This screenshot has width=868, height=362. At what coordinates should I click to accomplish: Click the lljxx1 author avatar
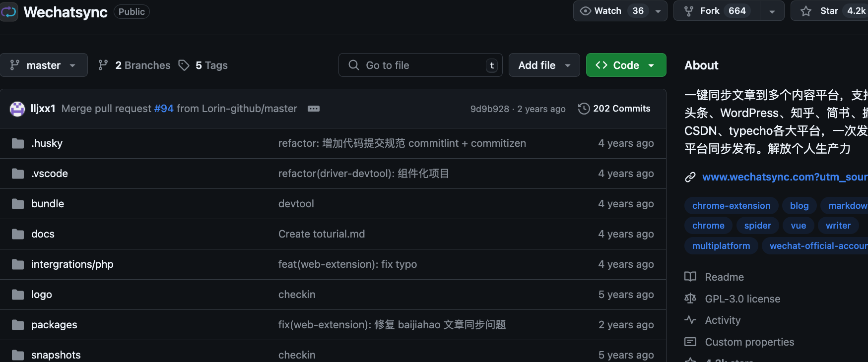pos(17,109)
